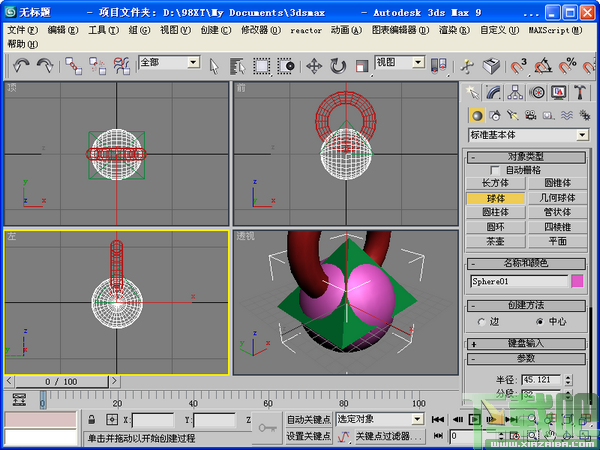Click the Select Object arrow tool
Screen dimensions: 600x450
(214, 65)
